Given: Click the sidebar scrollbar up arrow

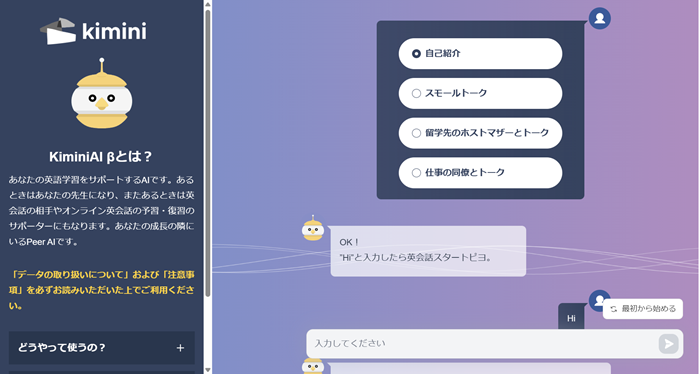Looking at the screenshot, I should point(208,4).
